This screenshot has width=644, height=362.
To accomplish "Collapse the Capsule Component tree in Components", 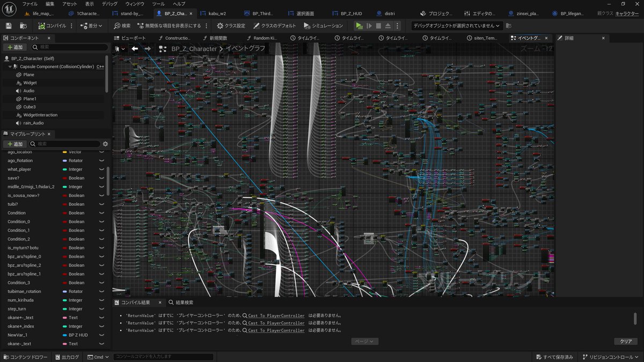I will (x=10, y=66).
